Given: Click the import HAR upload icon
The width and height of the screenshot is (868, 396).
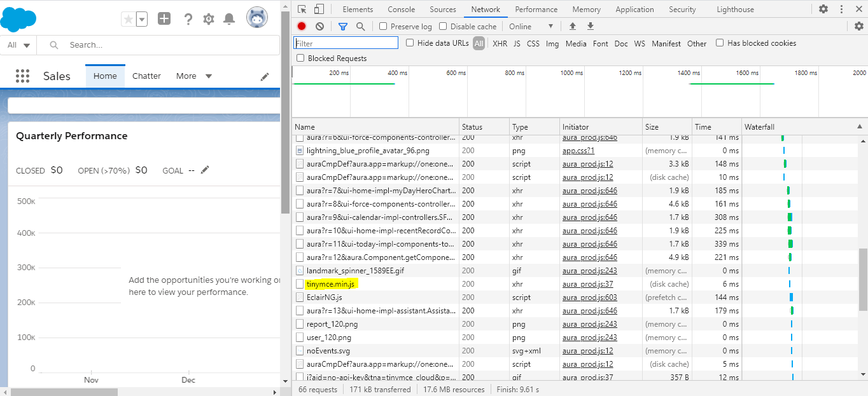Looking at the screenshot, I should point(573,26).
